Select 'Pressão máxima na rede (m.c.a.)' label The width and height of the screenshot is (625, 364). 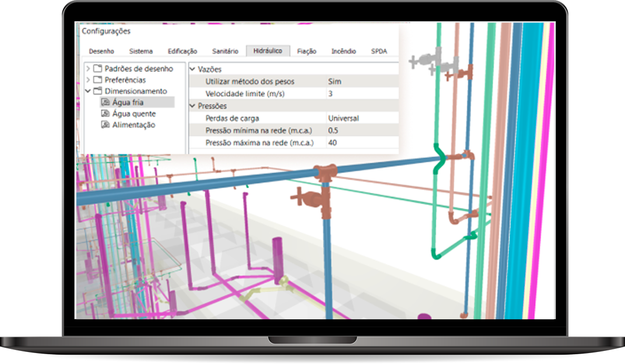tap(260, 142)
